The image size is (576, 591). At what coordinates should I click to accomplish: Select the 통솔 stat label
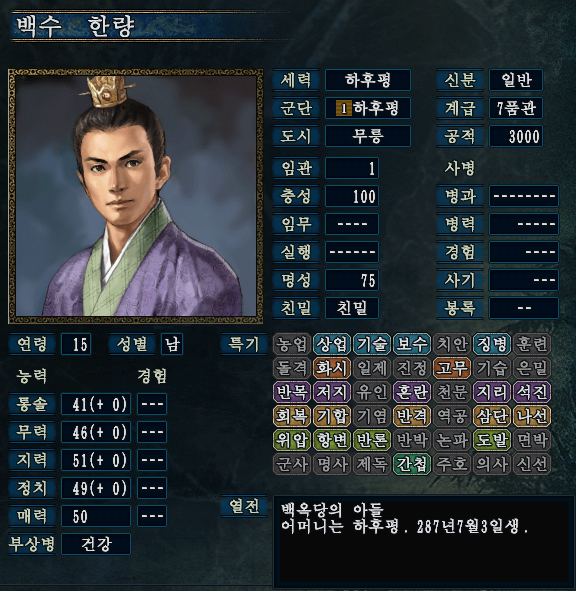[x=32, y=404]
